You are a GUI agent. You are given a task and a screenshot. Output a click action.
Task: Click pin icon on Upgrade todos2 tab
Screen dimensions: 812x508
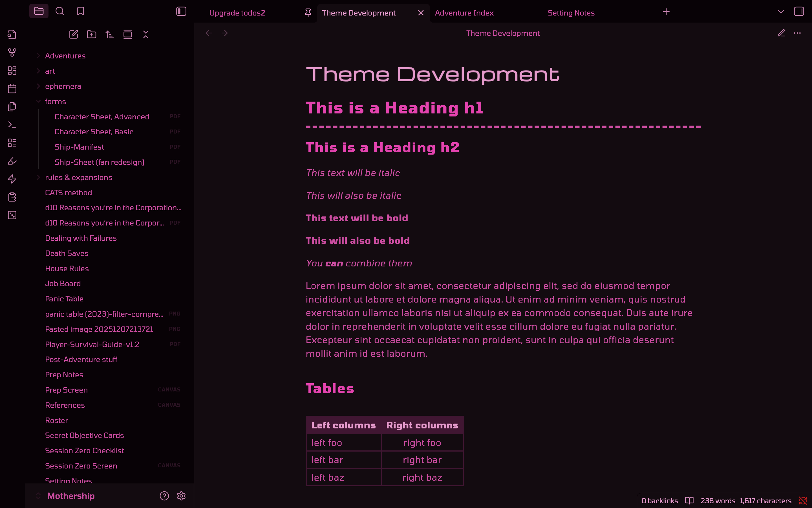pos(308,13)
